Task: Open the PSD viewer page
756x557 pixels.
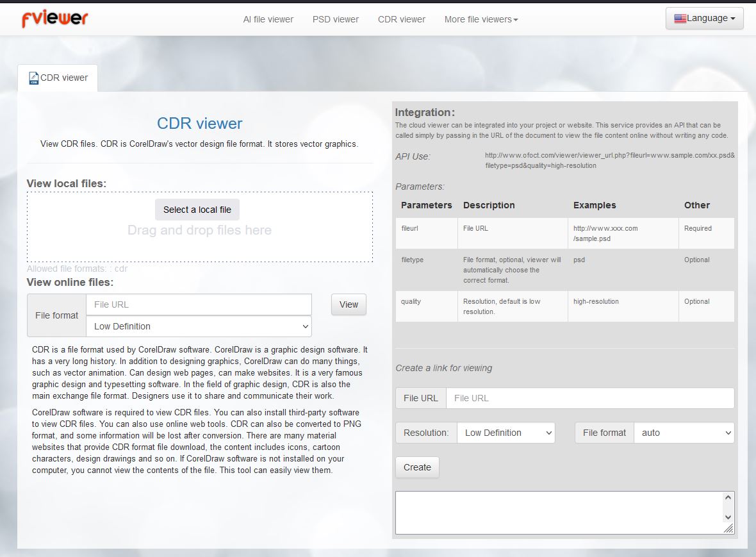Action: click(336, 19)
